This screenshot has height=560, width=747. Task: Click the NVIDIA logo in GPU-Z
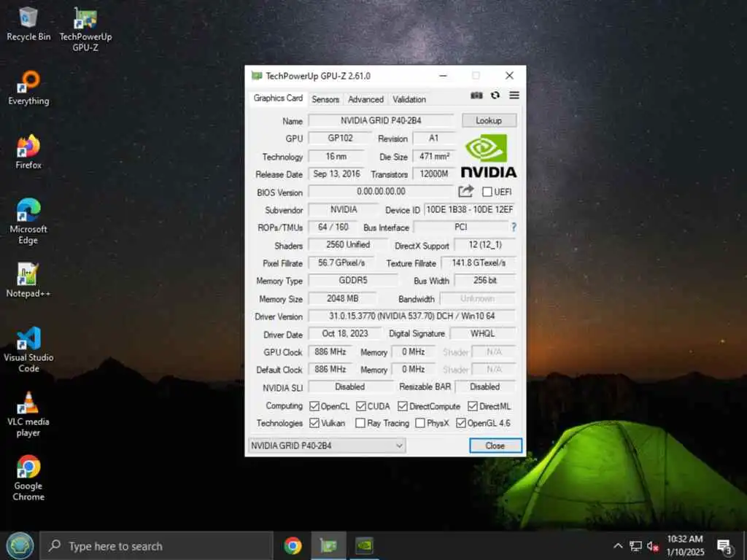488,156
